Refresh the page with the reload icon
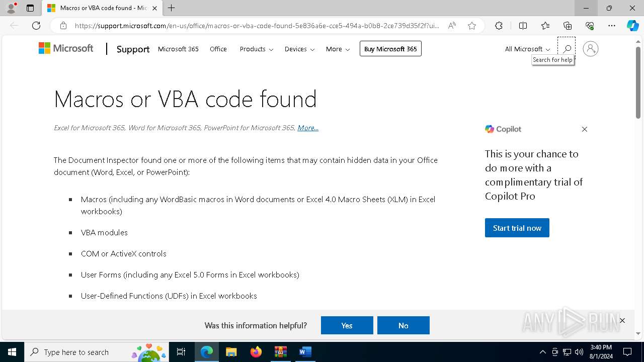 (36, 26)
